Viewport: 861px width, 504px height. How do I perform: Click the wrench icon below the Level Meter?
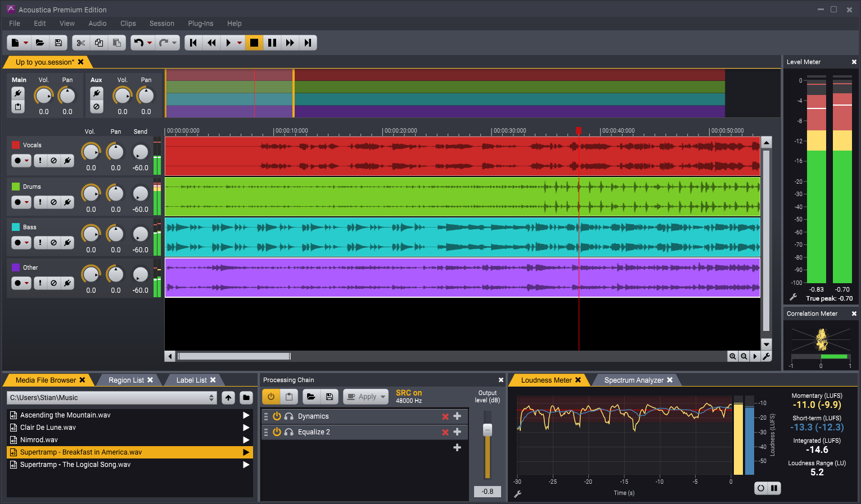[793, 298]
